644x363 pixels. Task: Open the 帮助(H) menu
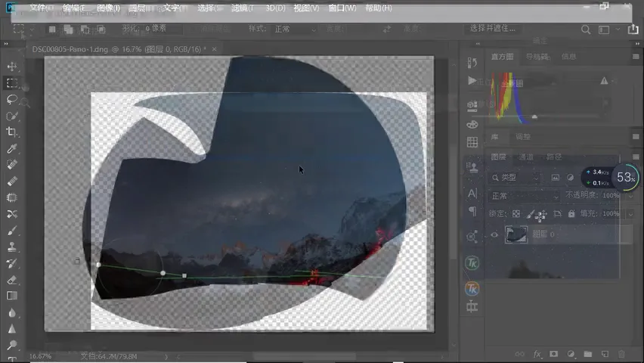point(378,8)
